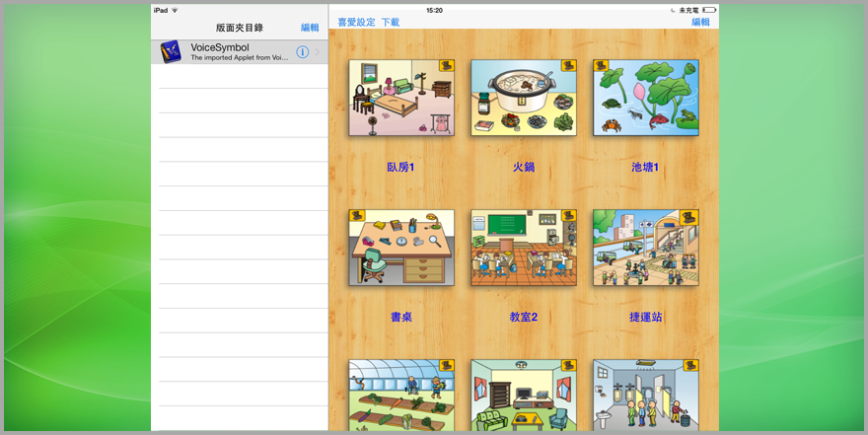Click the 捷運站 label
The height and width of the screenshot is (435, 868).
(645, 317)
